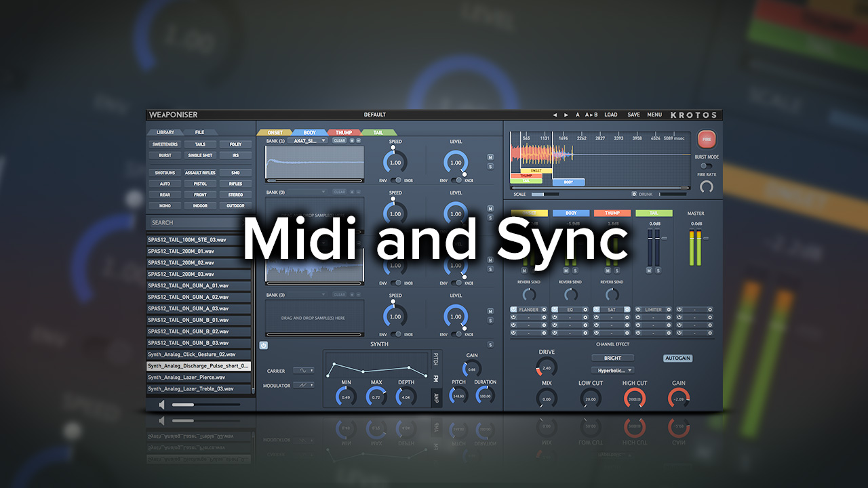Mute the preview speaker icon
Image resolution: width=868 pixels, height=488 pixels.
point(161,405)
